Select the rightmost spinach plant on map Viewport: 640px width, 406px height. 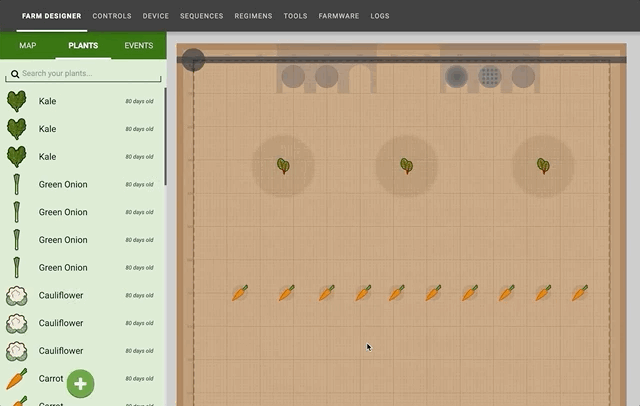point(543,166)
